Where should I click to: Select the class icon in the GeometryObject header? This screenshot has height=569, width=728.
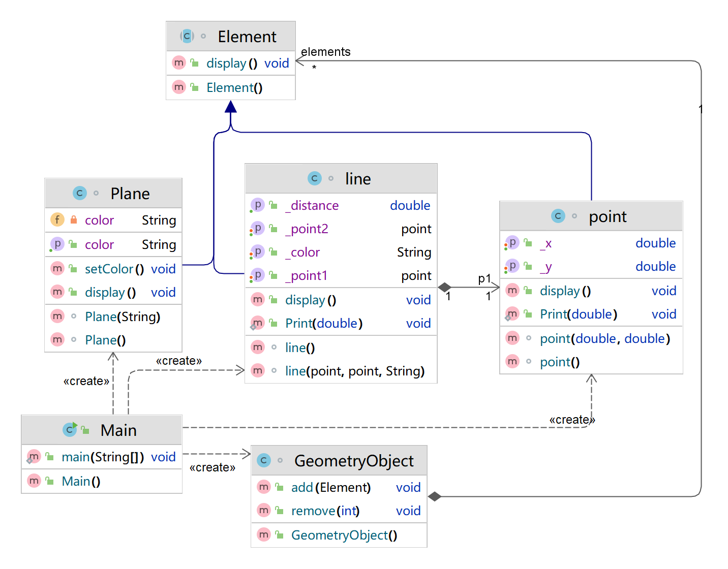point(264,460)
